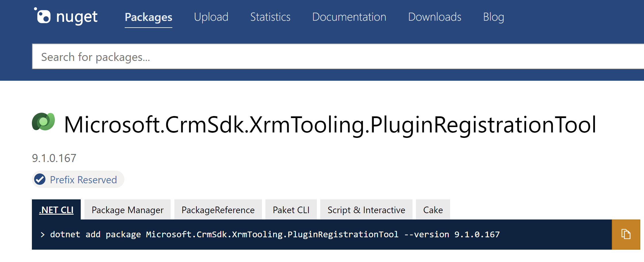Viewport: 644px width, 262px height.
Task: Click the dotnet add package command text
Action: pos(275,234)
